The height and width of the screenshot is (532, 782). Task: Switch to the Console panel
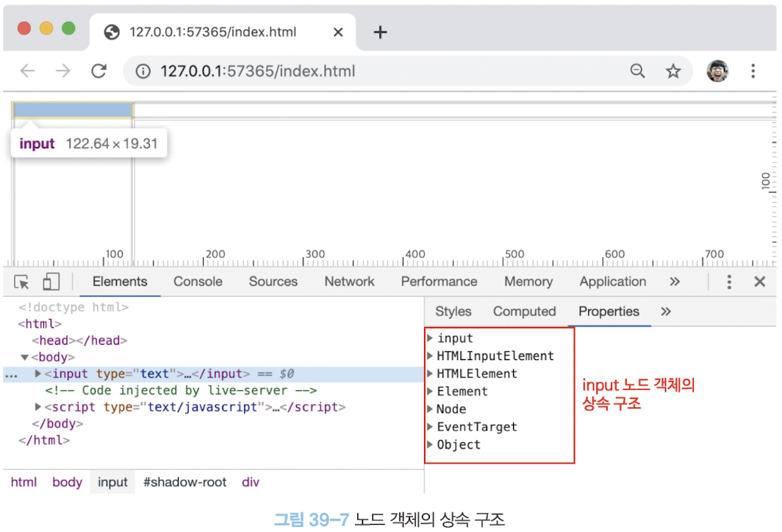tap(198, 281)
